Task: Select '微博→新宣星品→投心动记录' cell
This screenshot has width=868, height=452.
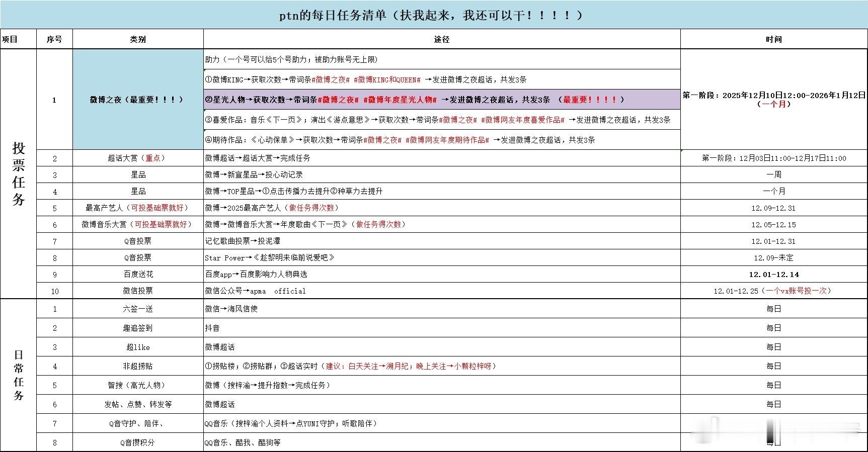Action: [442, 174]
